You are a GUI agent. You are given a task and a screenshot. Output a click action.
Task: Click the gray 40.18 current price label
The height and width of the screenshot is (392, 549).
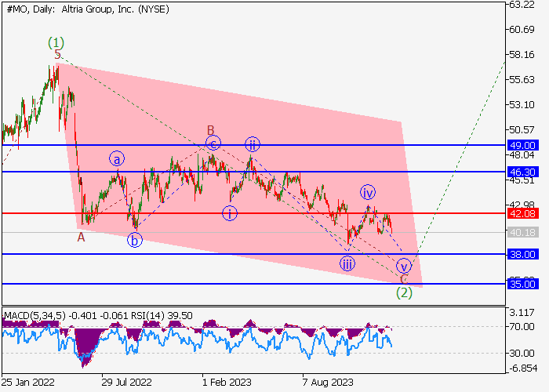pos(523,232)
